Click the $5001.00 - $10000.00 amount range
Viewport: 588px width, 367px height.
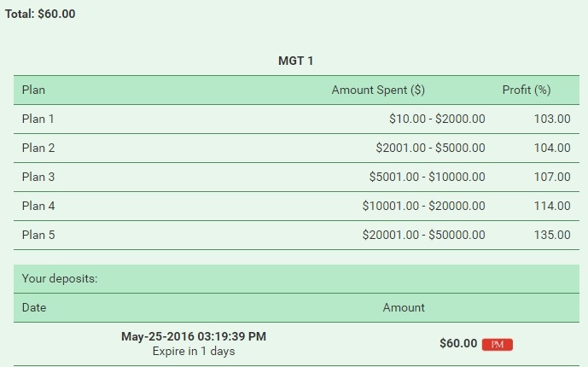(x=427, y=177)
